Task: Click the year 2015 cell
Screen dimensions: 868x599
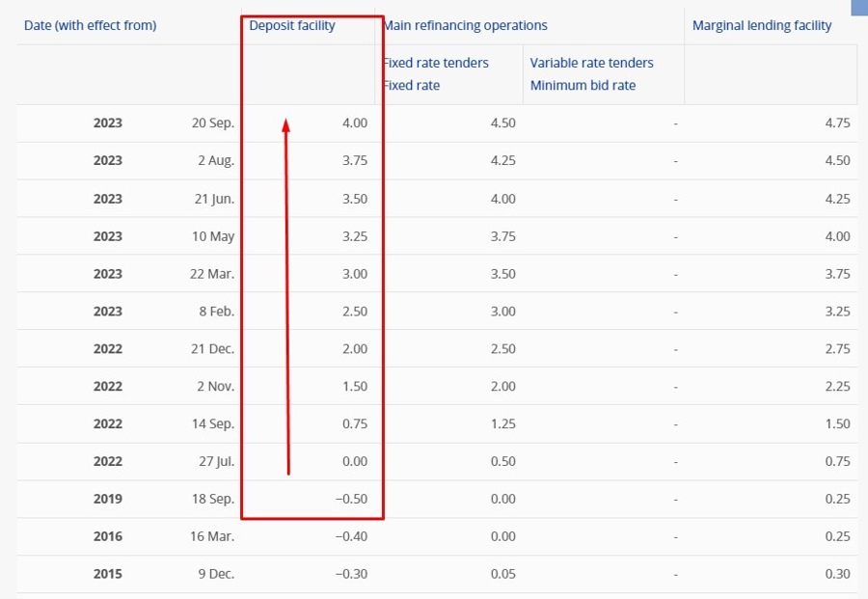Action: tap(107, 574)
